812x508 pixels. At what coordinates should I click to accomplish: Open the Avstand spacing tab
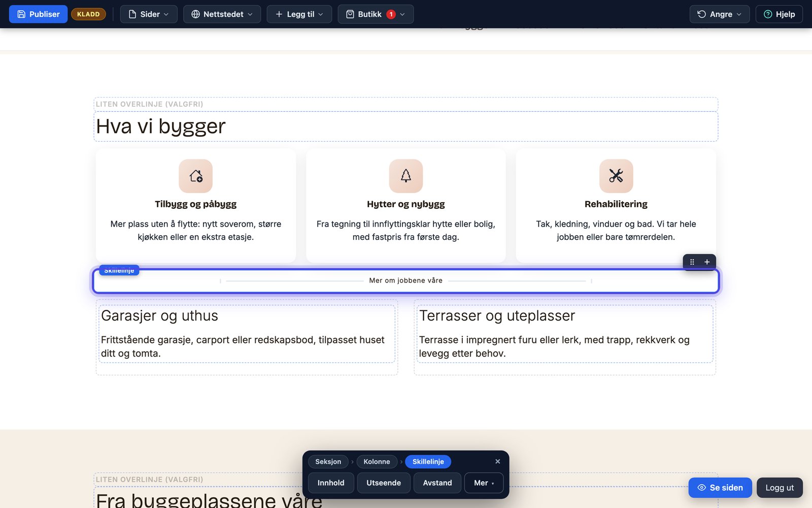coord(437,483)
